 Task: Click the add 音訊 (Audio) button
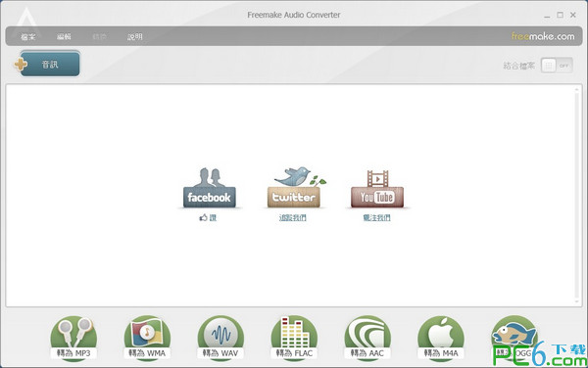(47, 64)
